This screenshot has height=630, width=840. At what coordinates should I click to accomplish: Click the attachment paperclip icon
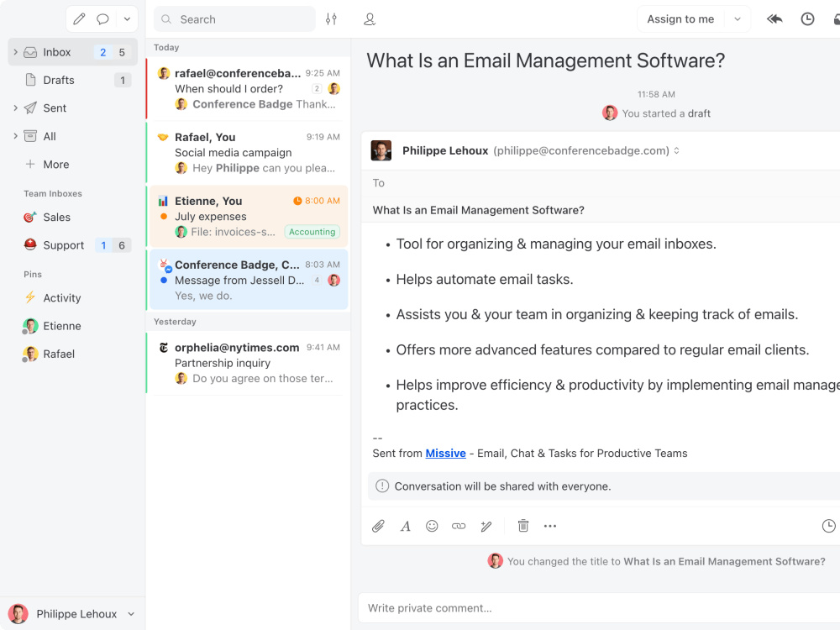click(x=378, y=526)
